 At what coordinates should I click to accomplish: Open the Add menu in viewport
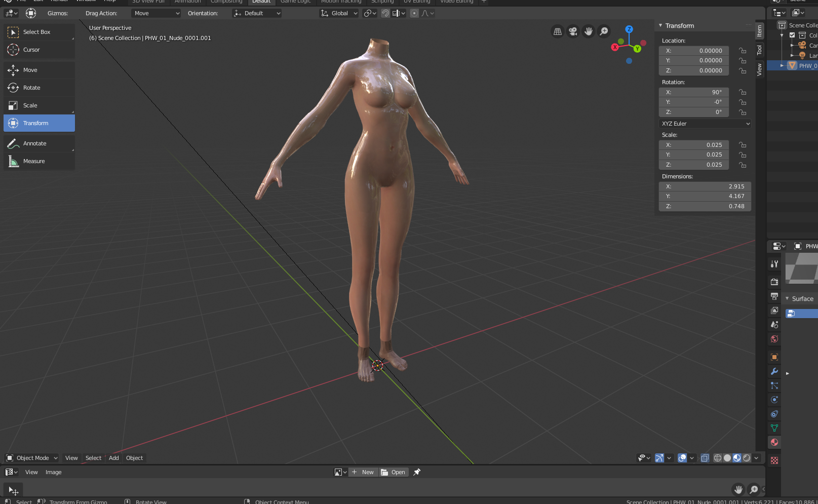click(113, 458)
